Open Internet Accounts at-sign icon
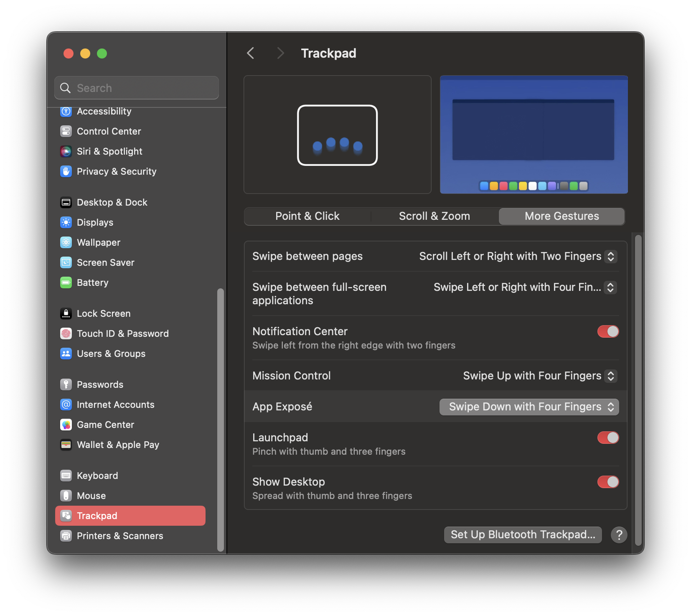The image size is (691, 616). point(66,405)
